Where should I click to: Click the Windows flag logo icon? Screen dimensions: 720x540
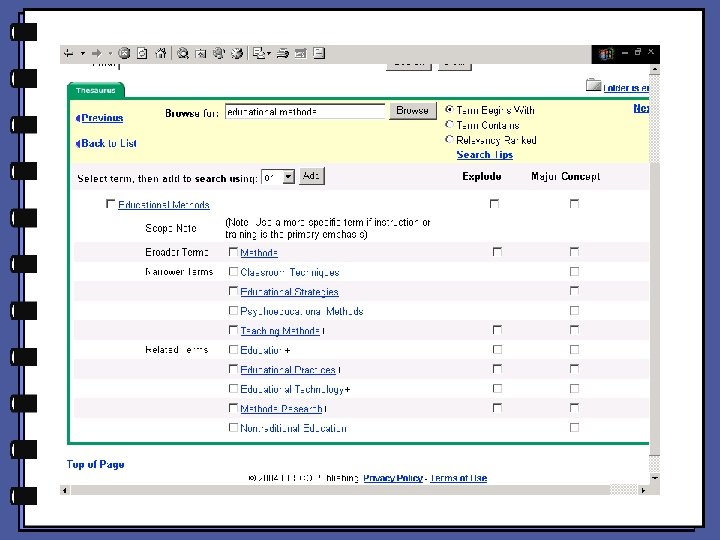pyautogui.click(x=606, y=54)
